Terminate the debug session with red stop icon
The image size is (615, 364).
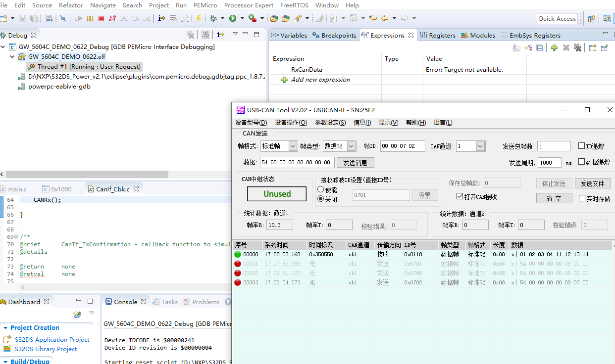click(x=101, y=18)
